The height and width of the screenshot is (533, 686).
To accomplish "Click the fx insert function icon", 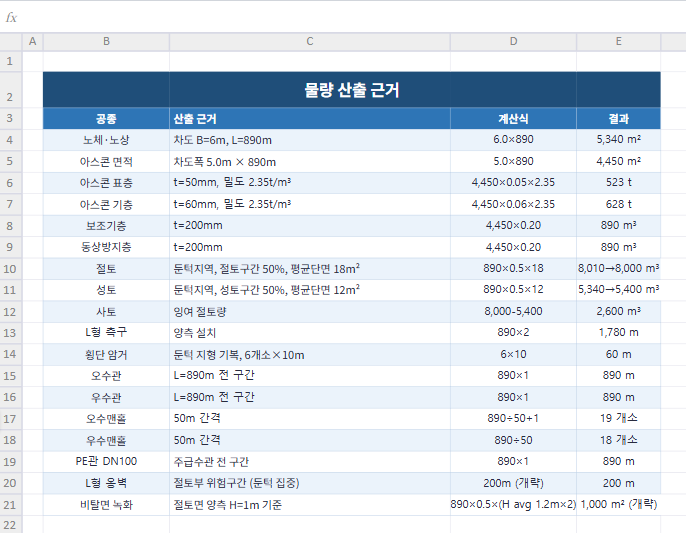I will (11, 18).
